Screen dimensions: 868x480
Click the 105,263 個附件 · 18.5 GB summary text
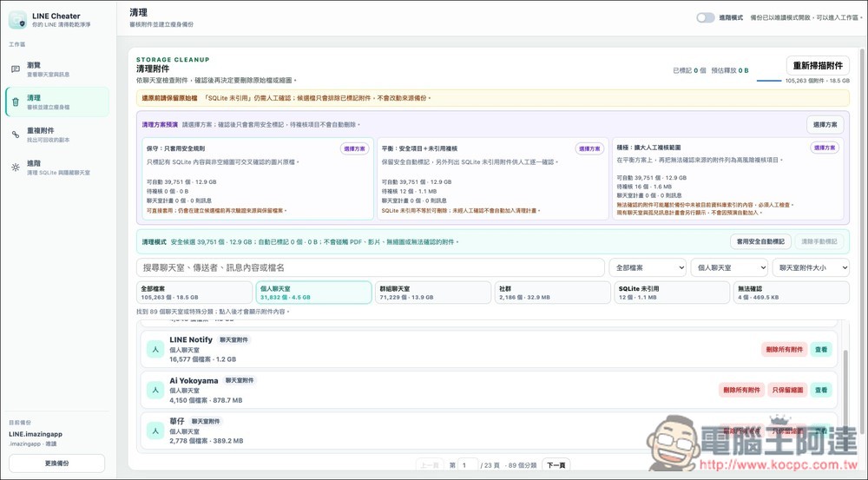tap(817, 81)
